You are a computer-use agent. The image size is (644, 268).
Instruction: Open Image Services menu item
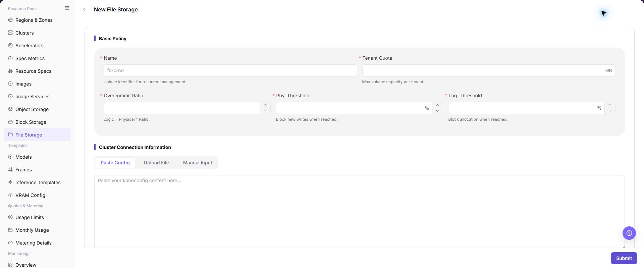click(x=37, y=97)
